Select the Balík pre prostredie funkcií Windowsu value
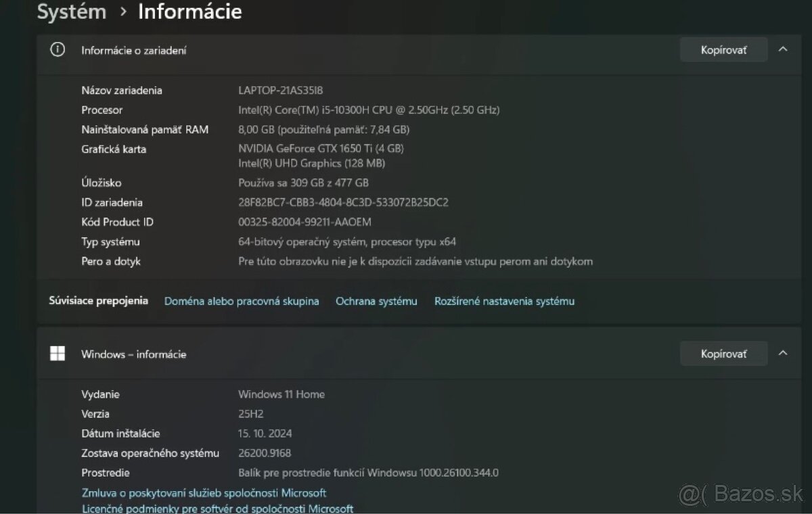Screen dimensions: 812x514 point(368,473)
